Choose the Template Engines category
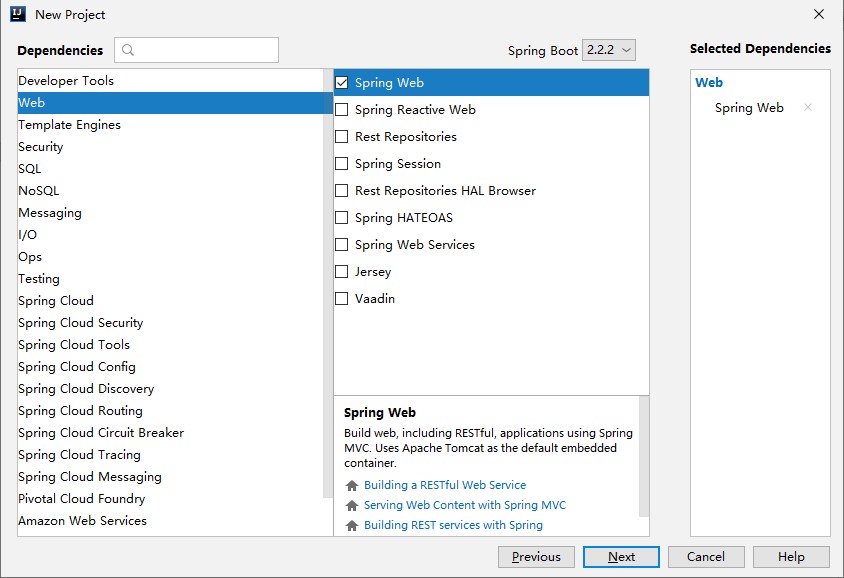844x578 pixels. click(x=170, y=125)
